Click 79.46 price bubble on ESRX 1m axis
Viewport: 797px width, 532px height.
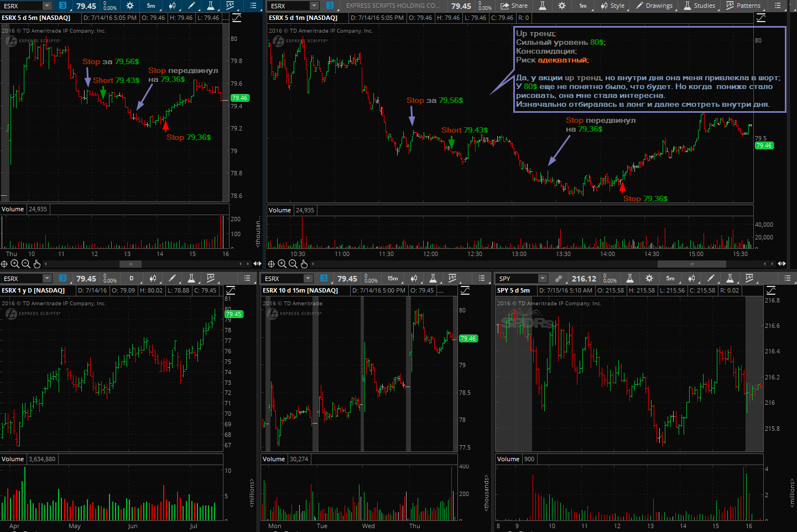coord(764,145)
